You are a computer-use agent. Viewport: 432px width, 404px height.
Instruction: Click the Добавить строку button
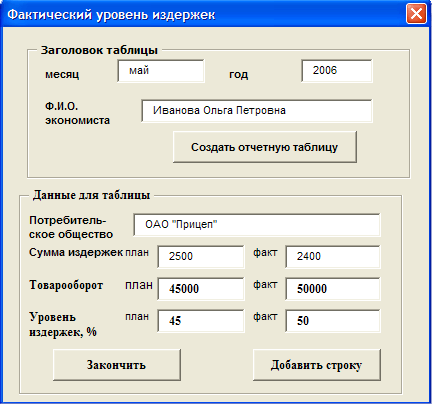[x=317, y=365]
